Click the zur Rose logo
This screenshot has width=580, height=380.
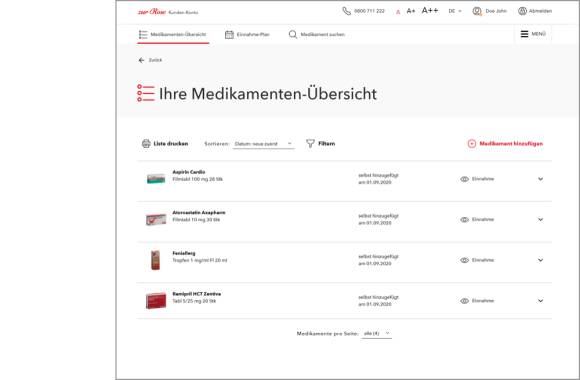[152, 12]
